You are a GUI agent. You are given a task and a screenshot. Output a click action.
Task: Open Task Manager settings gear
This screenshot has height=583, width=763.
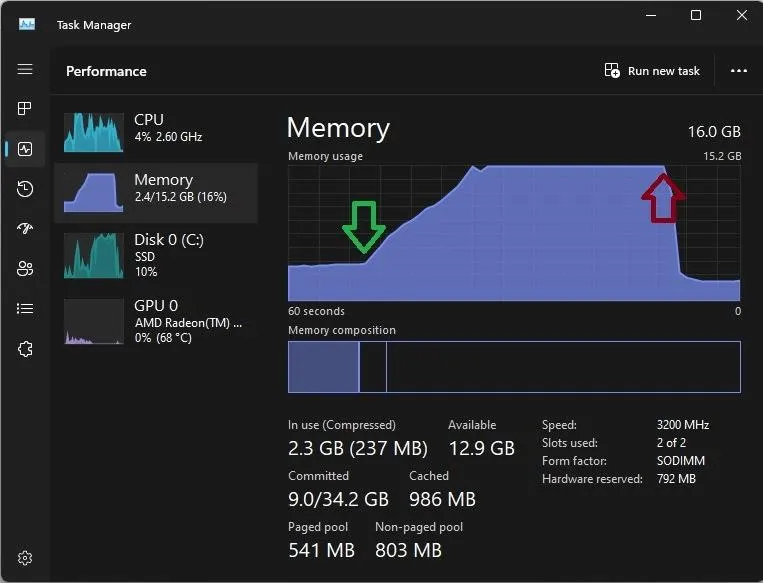click(x=25, y=558)
